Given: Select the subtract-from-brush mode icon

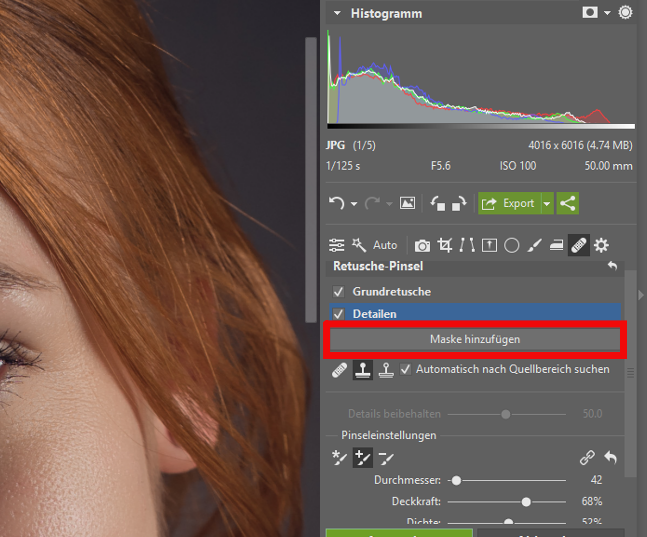Looking at the screenshot, I should (x=386, y=458).
